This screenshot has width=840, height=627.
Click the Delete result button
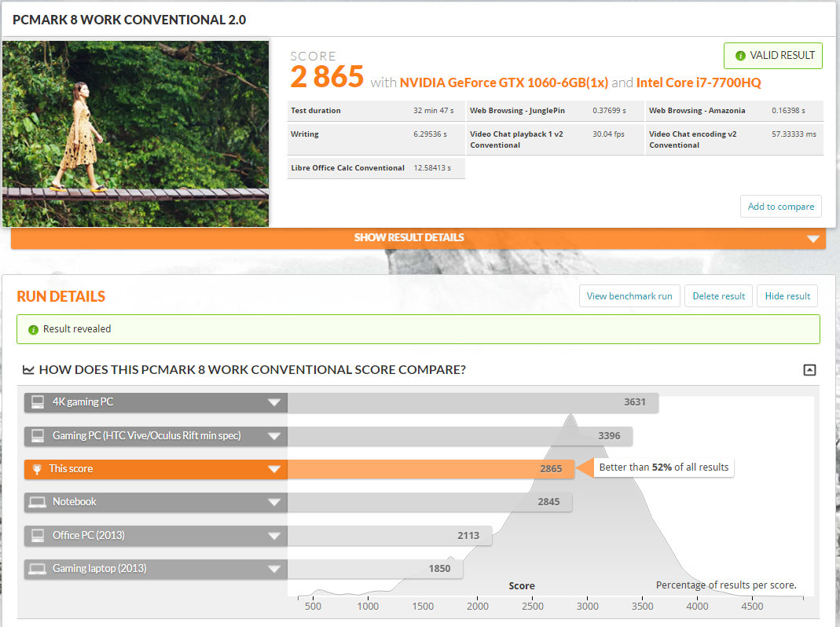[718, 296]
